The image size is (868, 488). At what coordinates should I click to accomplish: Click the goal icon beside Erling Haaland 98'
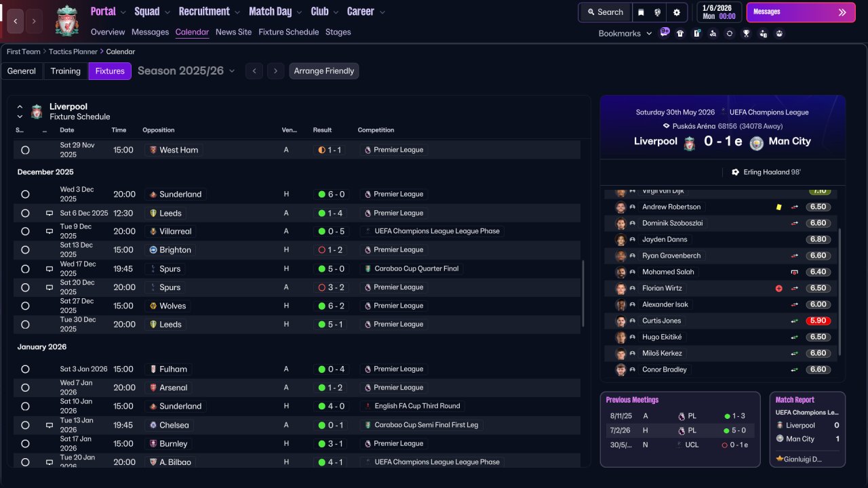click(x=736, y=172)
